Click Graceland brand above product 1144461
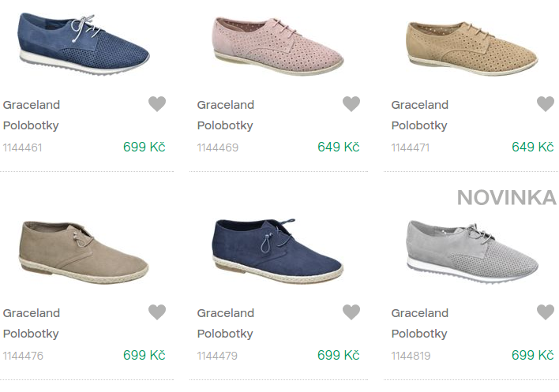 [x=32, y=105]
